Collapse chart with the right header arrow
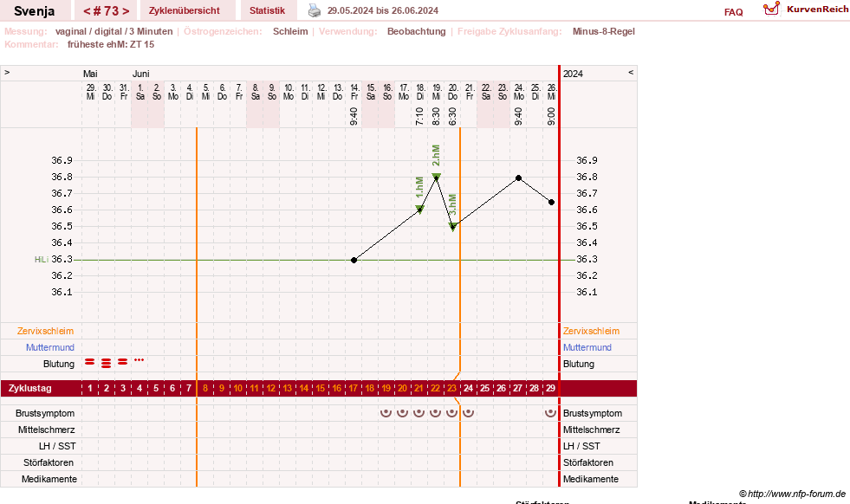The image size is (850, 504). [x=631, y=72]
